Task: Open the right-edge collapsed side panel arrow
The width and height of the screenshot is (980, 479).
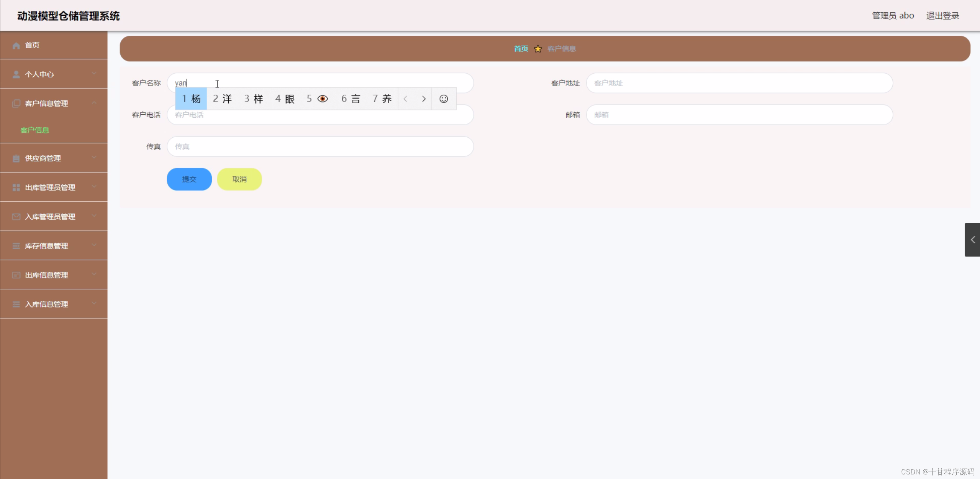Action: pos(972,240)
